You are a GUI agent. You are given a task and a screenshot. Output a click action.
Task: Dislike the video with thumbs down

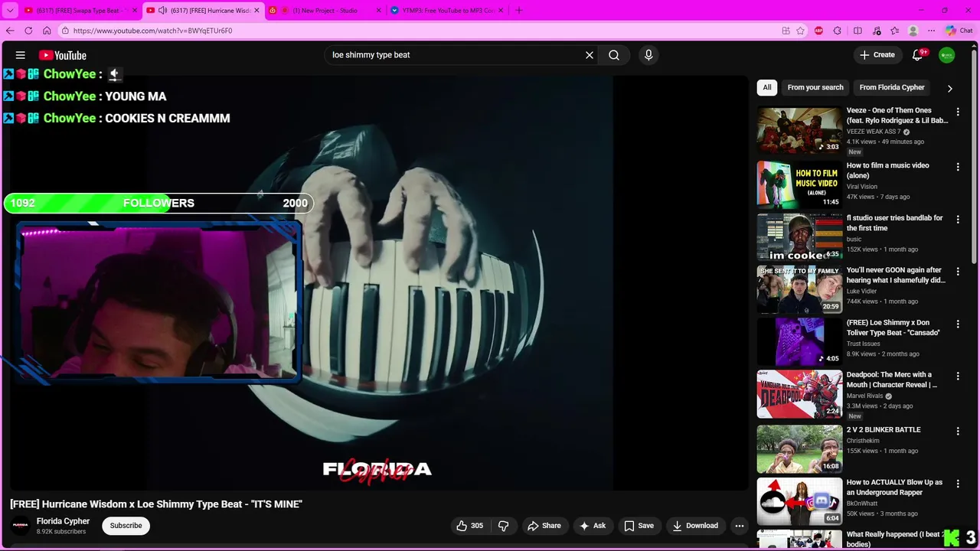503,526
